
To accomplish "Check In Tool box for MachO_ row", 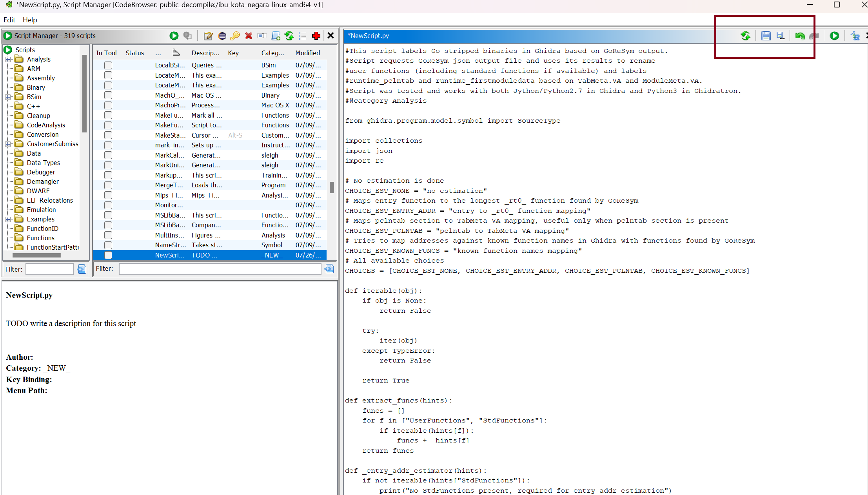I will coord(108,95).
